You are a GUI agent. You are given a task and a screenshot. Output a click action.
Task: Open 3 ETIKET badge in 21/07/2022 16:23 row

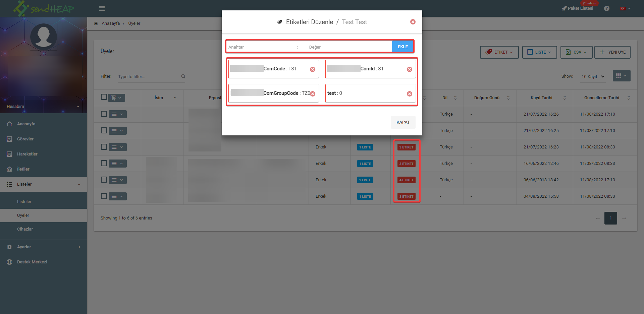tap(406, 147)
